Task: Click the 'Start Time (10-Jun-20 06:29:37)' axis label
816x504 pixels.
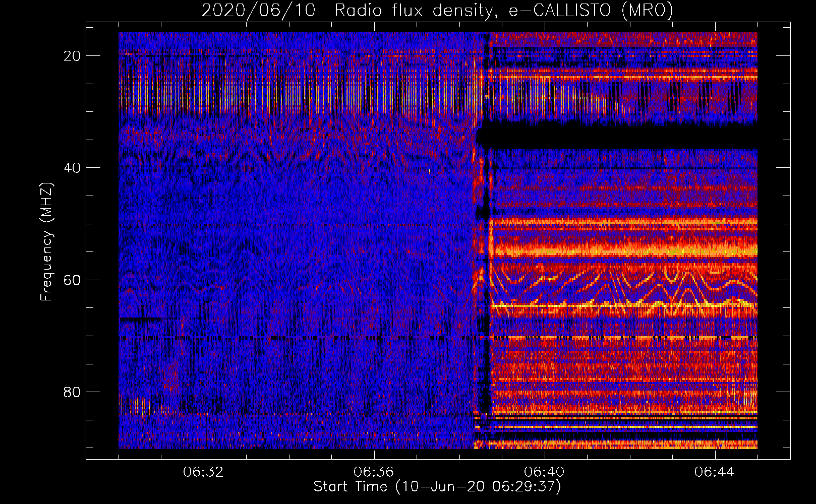Action: click(437, 487)
